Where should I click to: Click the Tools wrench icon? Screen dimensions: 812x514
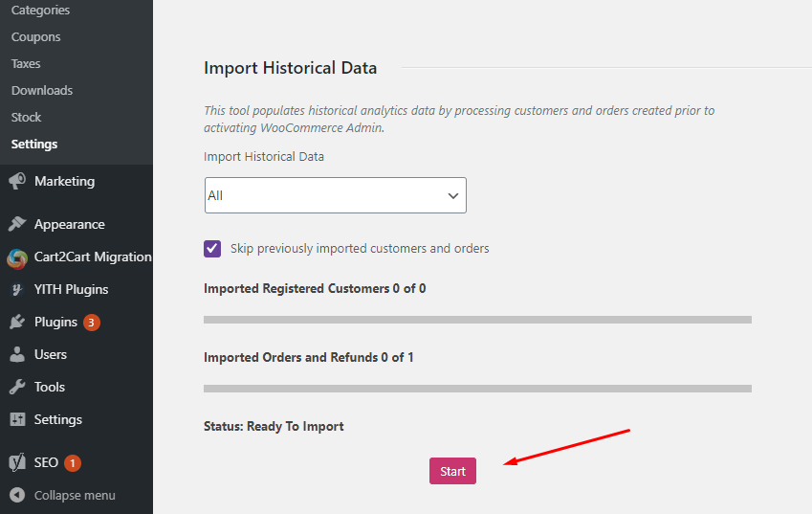point(17,387)
